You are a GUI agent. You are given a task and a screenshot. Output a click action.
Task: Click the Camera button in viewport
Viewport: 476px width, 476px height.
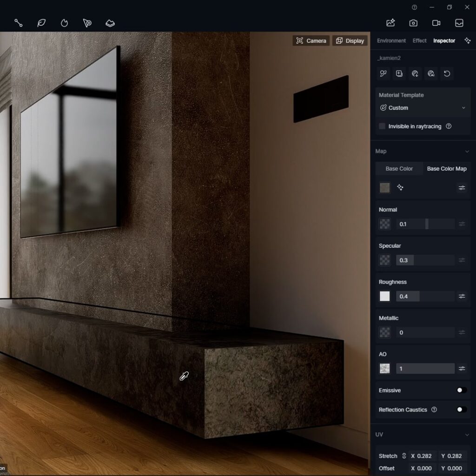(311, 41)
